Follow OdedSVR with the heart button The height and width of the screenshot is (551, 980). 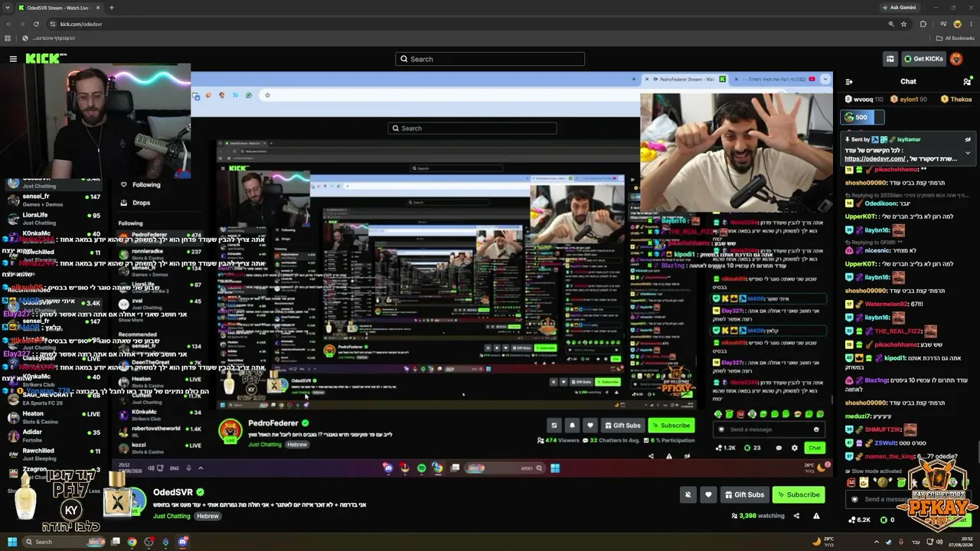pyautogui.click(x=708, y=494)
